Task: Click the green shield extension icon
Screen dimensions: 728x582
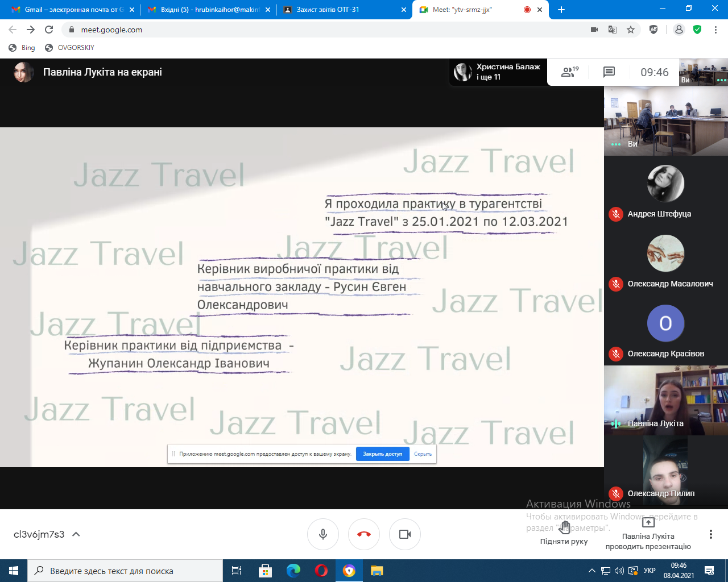Action: [x=697, y=30]
